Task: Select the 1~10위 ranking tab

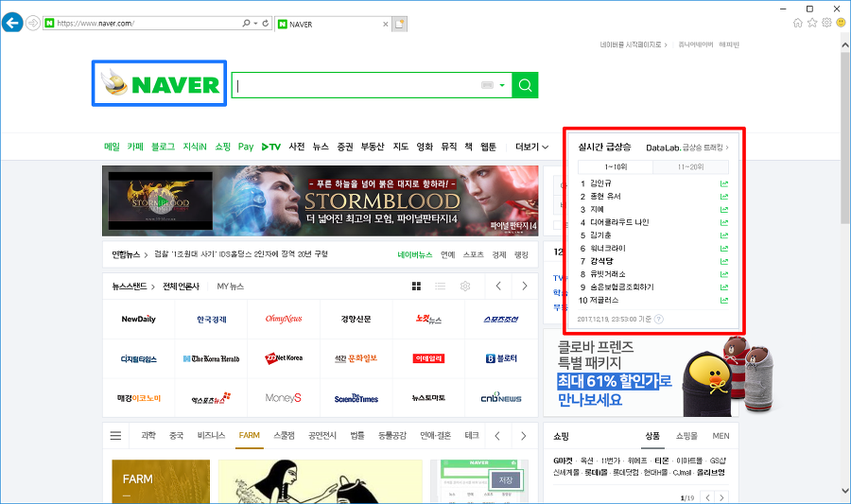Action: tap(616, 167)
